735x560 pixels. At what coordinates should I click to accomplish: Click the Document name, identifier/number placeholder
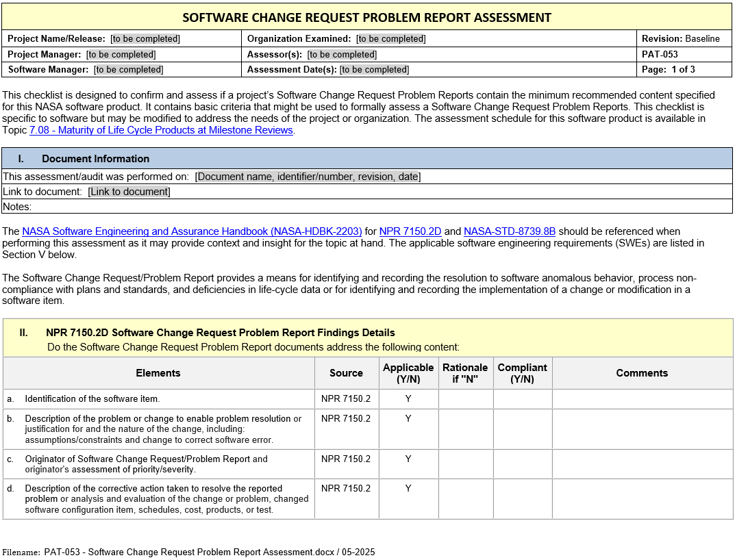[308, 177]
